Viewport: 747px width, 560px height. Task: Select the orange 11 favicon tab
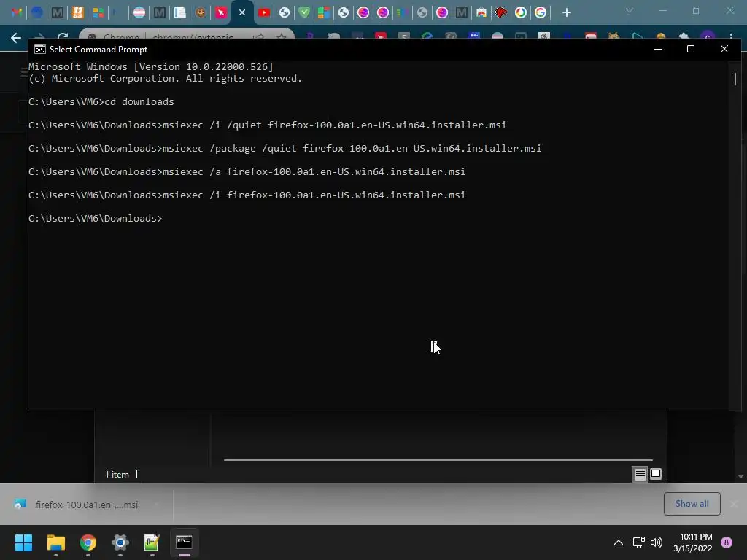point(77,12)
